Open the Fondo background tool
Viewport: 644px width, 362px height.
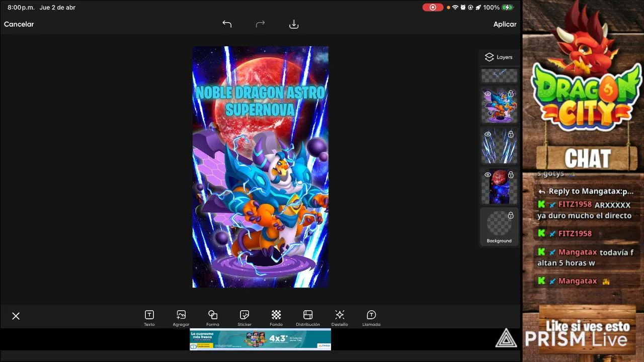pos(276,318)
